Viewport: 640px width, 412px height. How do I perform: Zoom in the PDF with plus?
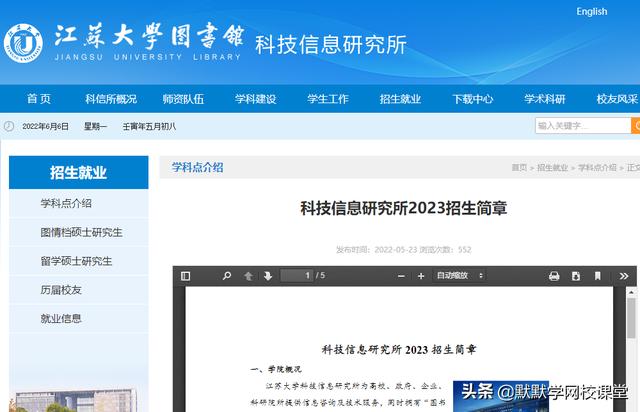421,276
